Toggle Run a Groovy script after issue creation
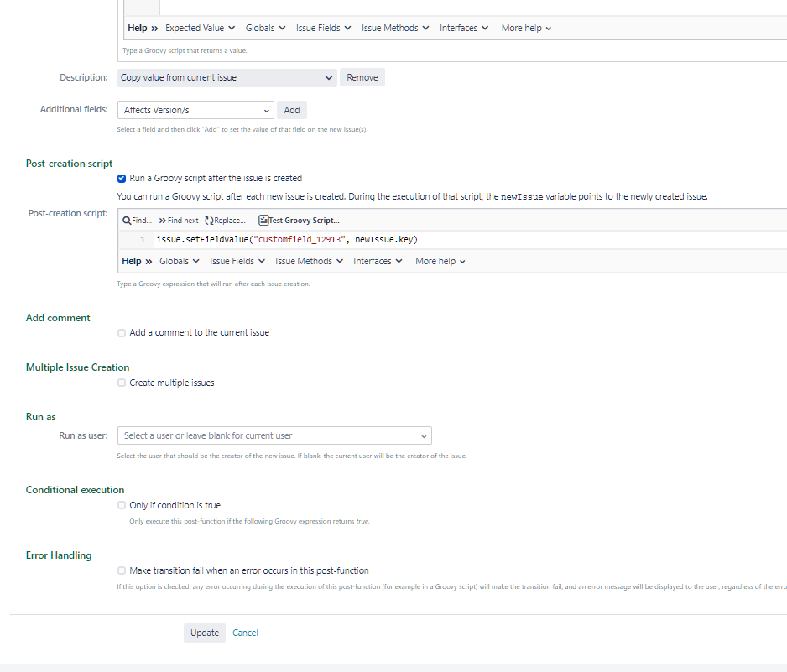The width and height of the screenshot is (787, 672). click(122, 178)
